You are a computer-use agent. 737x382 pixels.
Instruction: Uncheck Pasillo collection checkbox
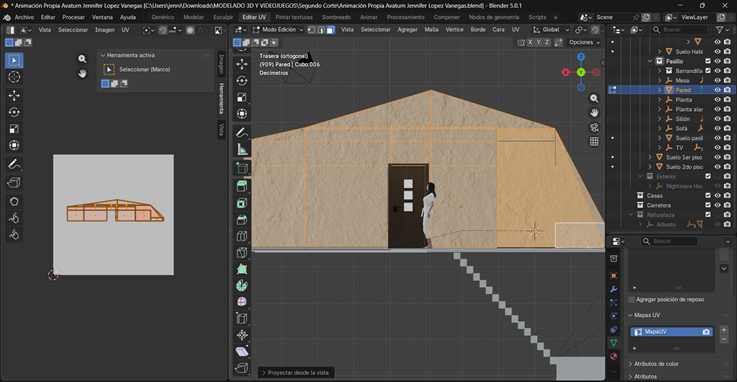click(708, 61)
